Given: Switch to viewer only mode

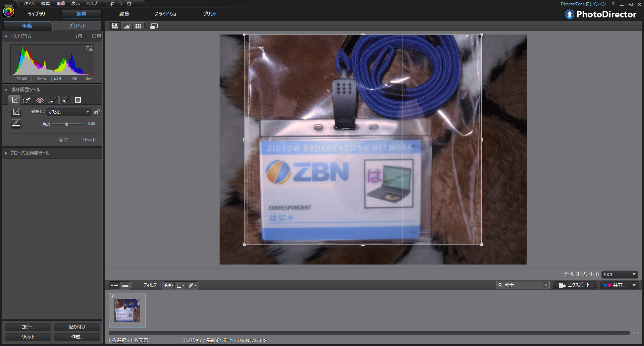Looking at the screenshot, I should [127, 26].
